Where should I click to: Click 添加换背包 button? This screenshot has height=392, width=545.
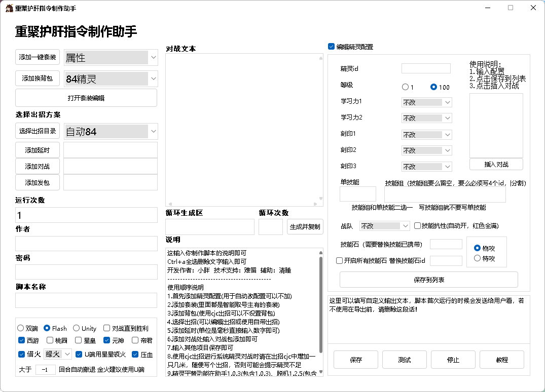click(x=38, y=78)
